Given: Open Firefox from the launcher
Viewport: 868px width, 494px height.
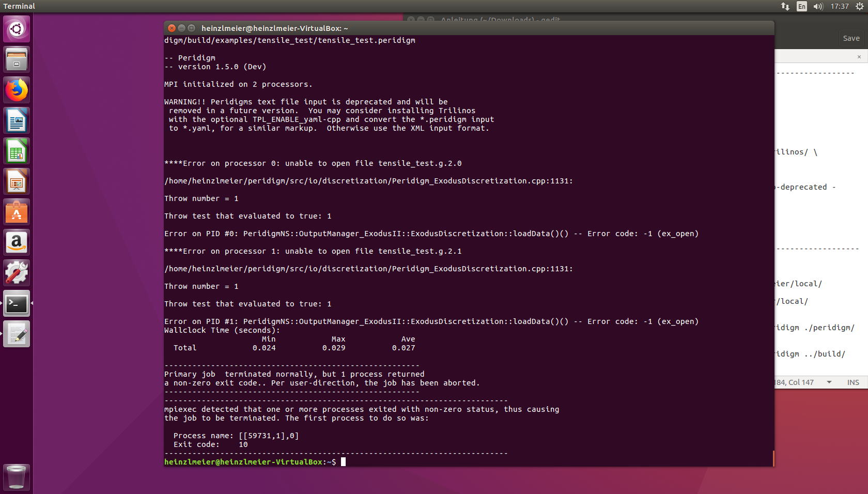Looking at the screenshot, I should pos(17,89).
